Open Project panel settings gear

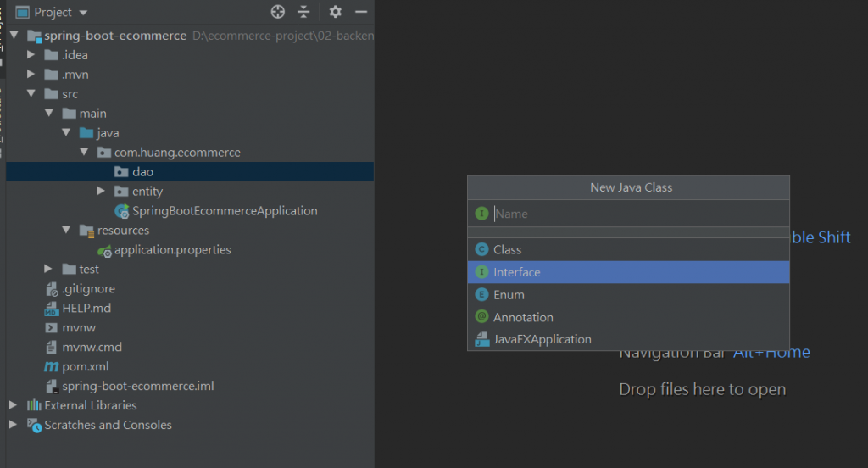pyautogui.click(x=336, y=12)
